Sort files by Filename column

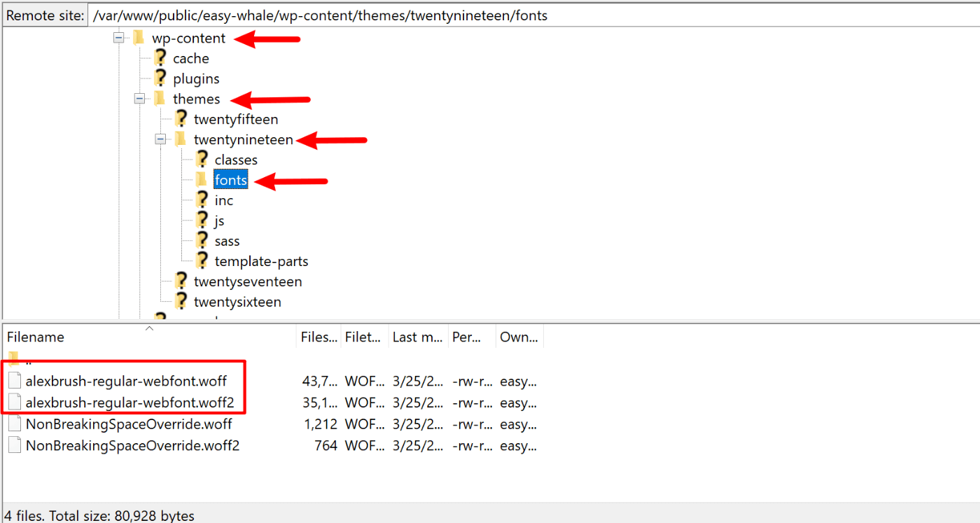coord(150,337)
